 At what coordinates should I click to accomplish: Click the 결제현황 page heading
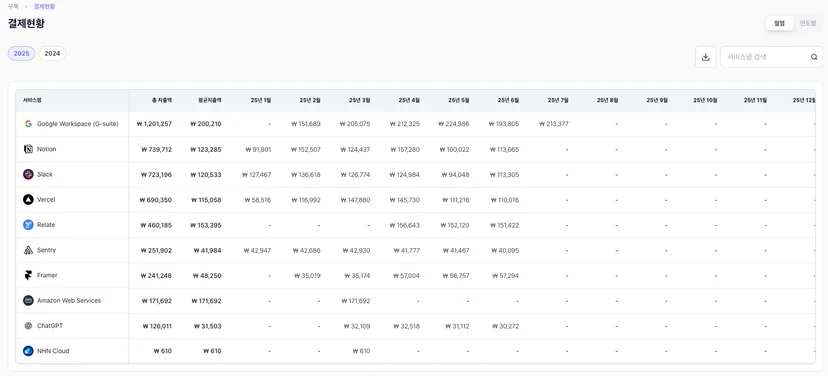tap(26, 23)
